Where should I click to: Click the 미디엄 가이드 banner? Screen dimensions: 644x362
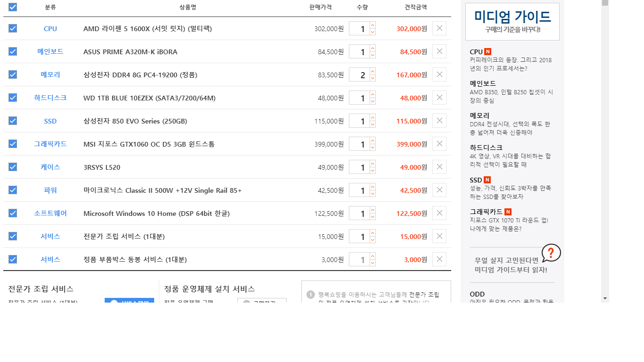(512, 22)
